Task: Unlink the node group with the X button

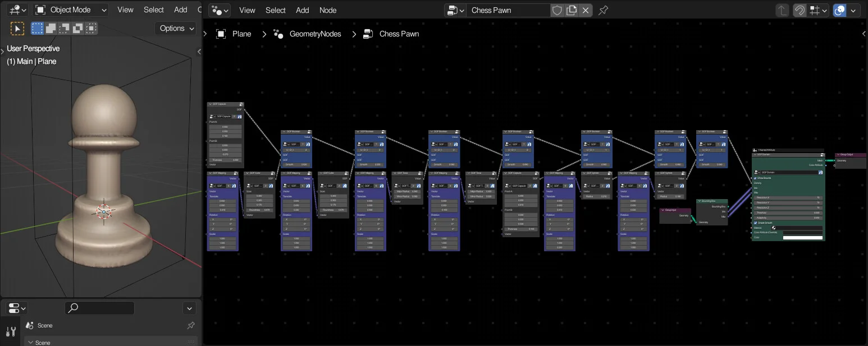Action: (x=586, y=10)
